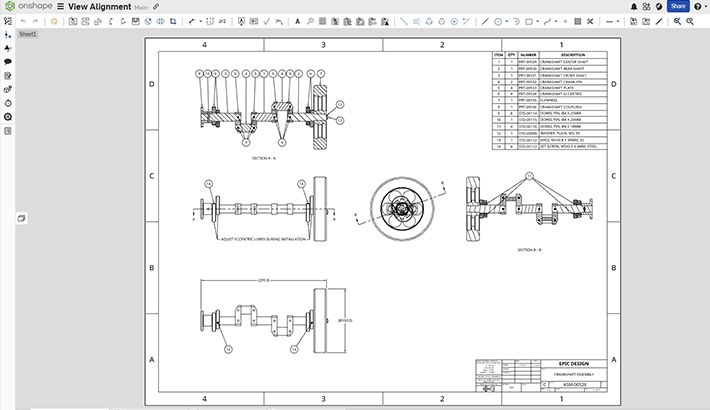This screenshot has width=710, height=410.
Task: Open the Main branch label
Action: tap(141, 8)
